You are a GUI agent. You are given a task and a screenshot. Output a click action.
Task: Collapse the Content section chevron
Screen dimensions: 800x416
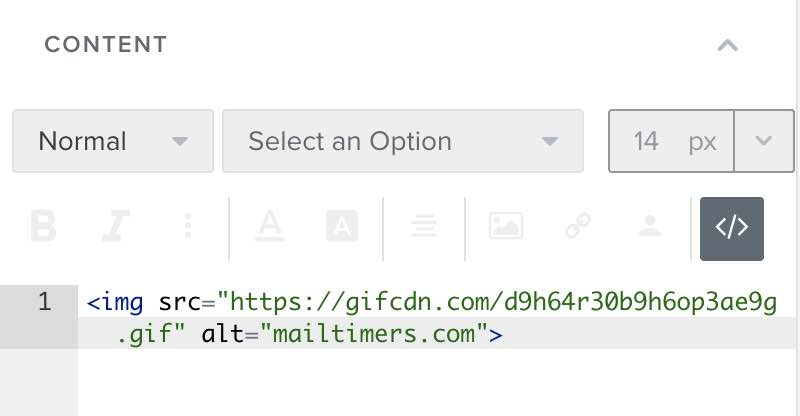point(728,45)
